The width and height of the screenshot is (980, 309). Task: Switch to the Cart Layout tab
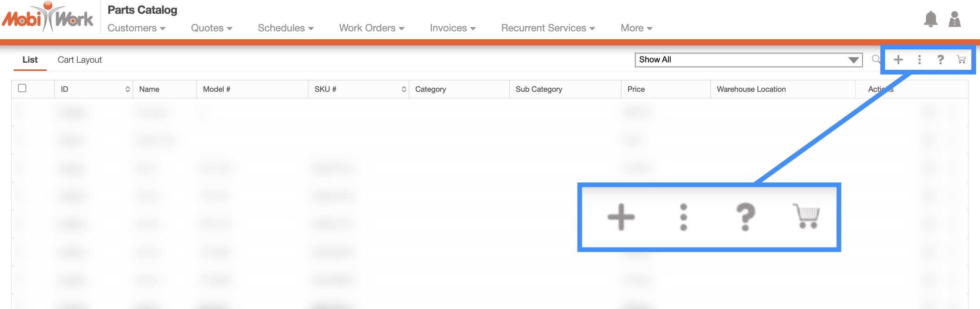(x=80, y=60)
